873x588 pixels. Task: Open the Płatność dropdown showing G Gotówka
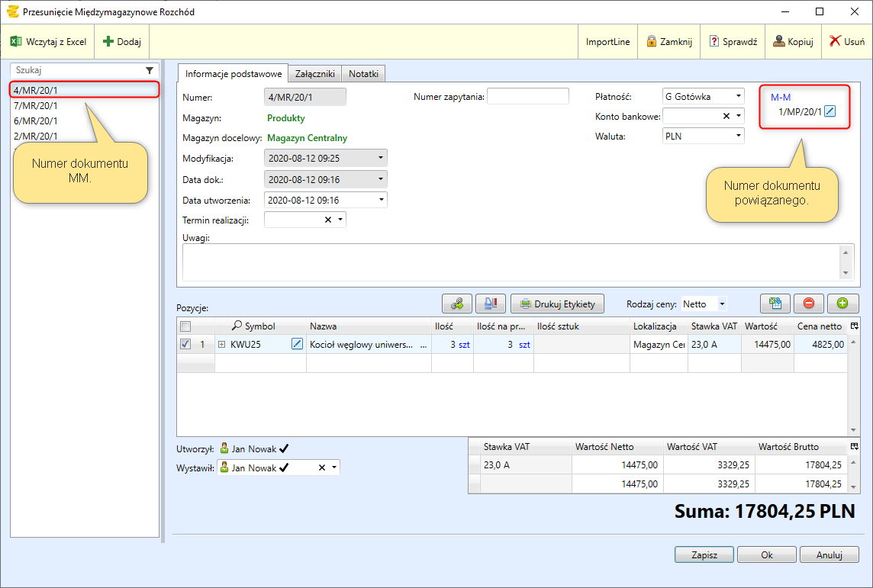click(703, 97)
